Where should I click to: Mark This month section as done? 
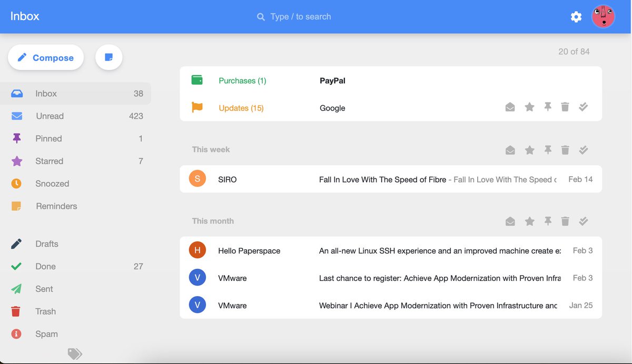click(x=583, y=221)
